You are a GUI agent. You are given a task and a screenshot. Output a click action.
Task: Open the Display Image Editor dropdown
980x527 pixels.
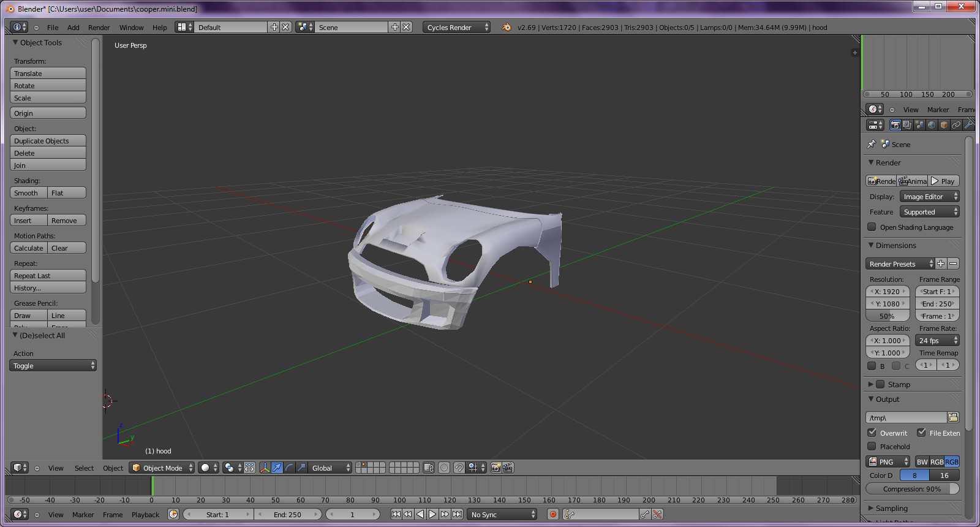click(x=929, y=196)
